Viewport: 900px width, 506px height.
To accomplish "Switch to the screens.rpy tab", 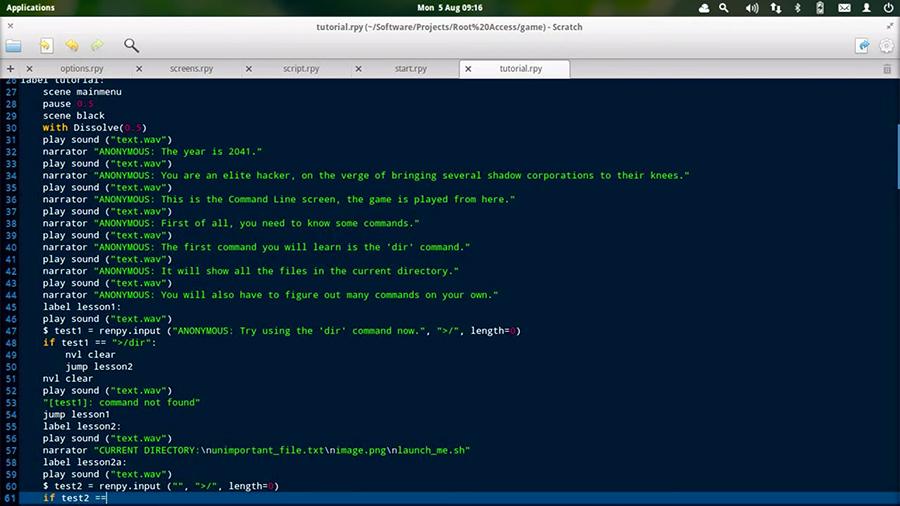I will 192,69.
